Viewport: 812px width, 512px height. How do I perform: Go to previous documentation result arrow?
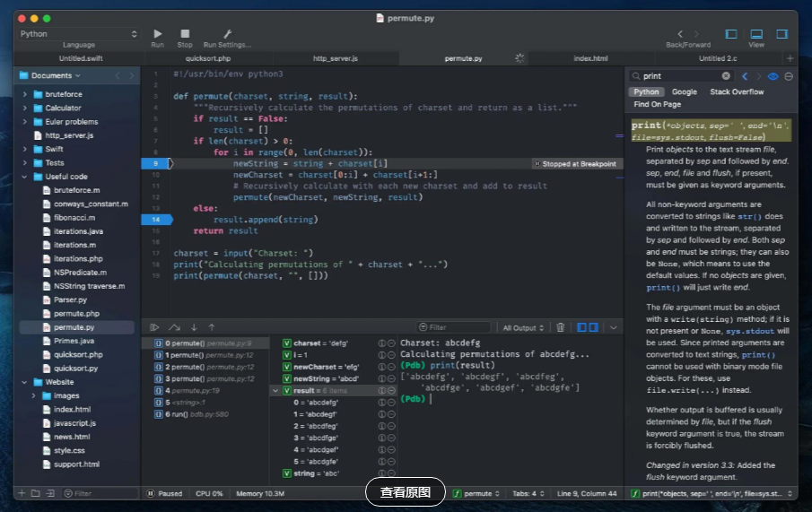pyautogui.click(x=745, y=76)
